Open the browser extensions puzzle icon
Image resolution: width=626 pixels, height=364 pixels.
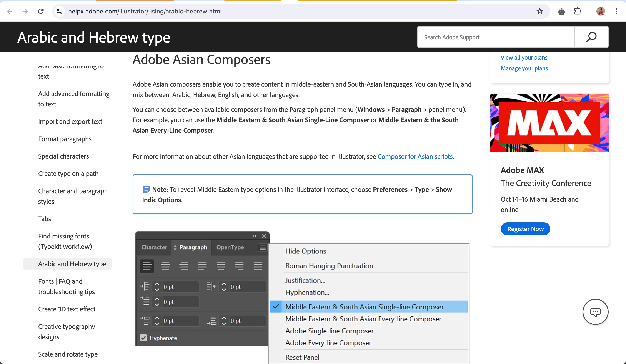click(577, 11)
